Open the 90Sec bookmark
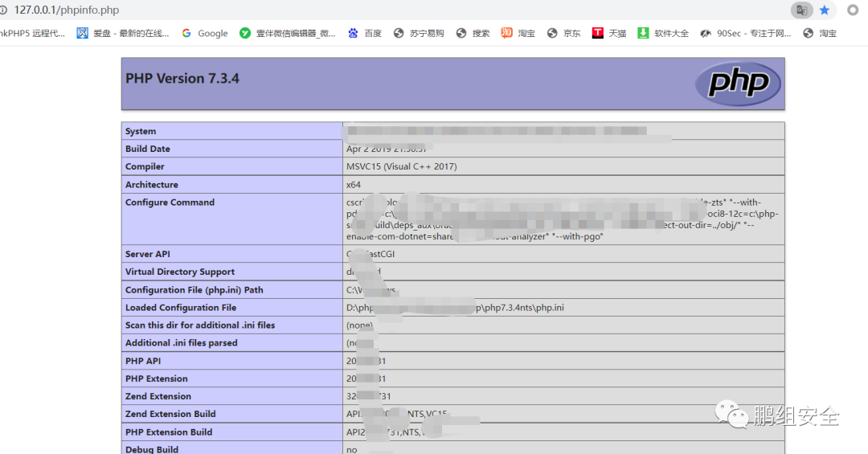Image resolution: width=868 pixels, height=454 pixels. [x=746, y=33]
